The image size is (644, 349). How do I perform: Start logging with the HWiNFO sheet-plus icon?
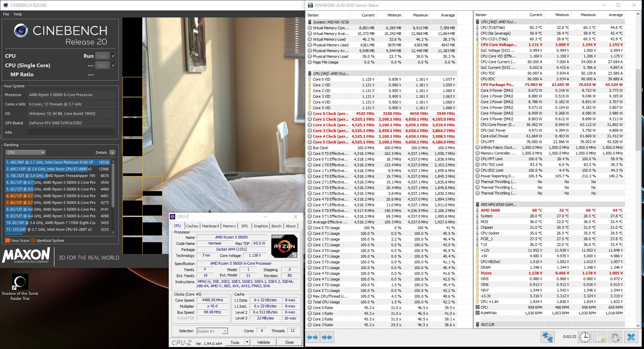(600, 337)
